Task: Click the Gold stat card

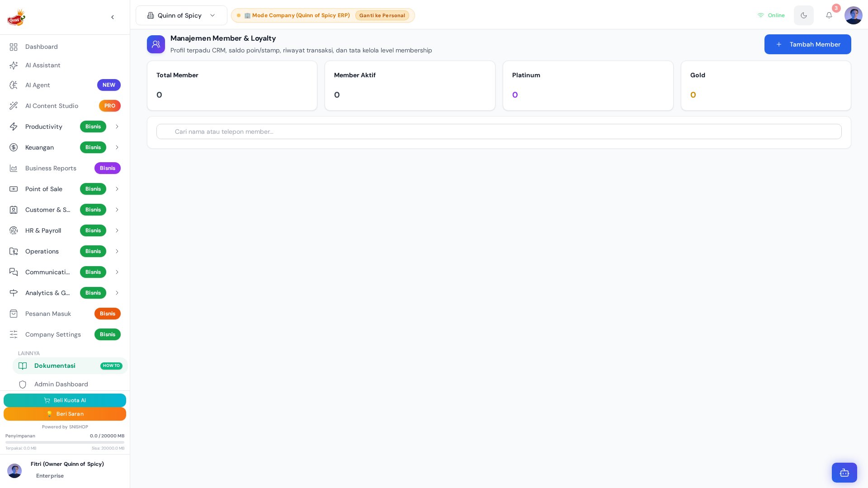Action: point(766,86)
